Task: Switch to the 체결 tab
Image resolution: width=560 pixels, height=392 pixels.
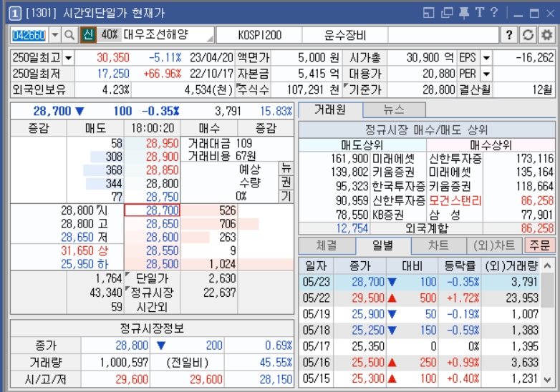Action: [327, 245]
